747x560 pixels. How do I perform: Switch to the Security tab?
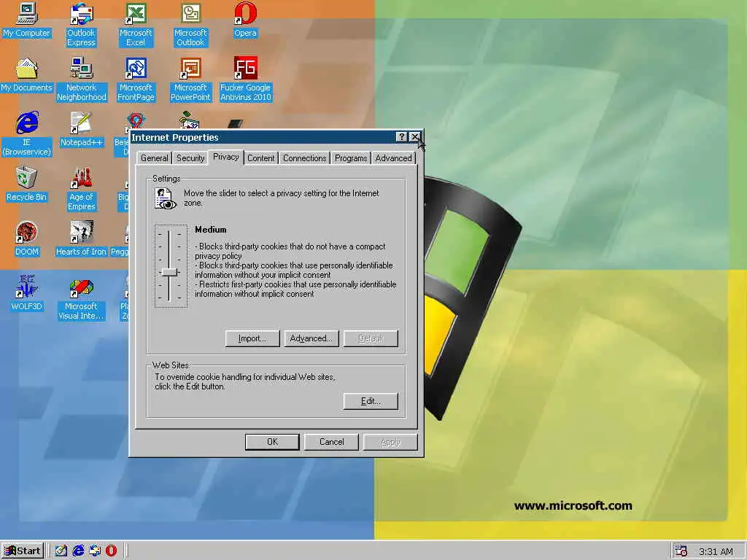pos(190,158)
